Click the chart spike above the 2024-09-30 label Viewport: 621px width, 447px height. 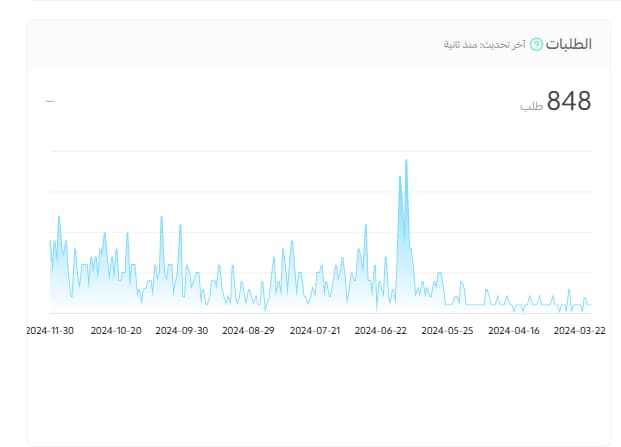(x=180, y=227)
